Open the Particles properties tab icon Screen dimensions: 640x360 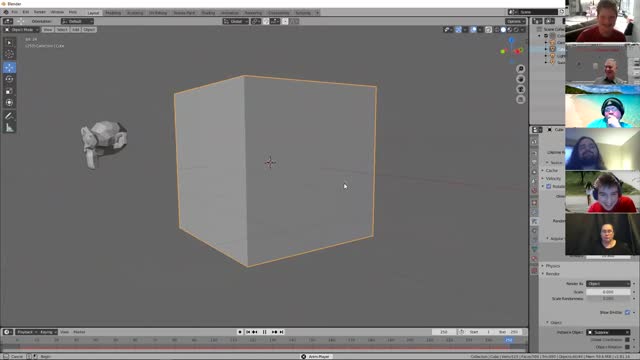coord(534,221)
